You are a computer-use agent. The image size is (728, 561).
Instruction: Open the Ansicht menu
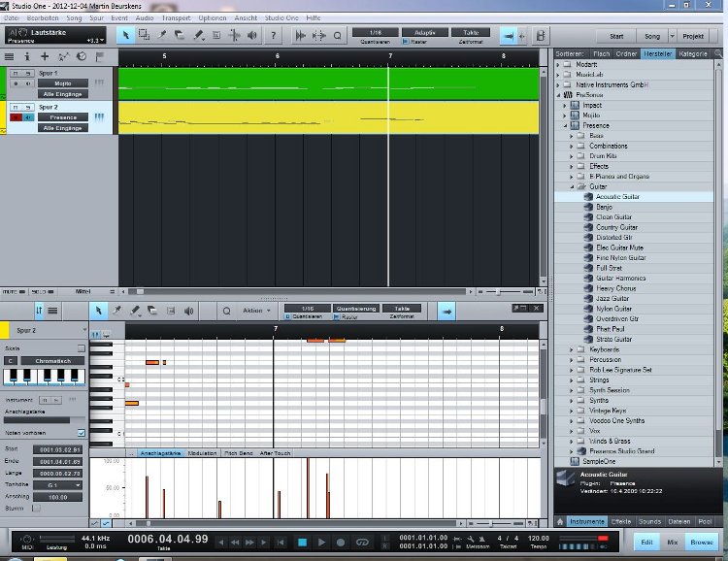point(246,18)
